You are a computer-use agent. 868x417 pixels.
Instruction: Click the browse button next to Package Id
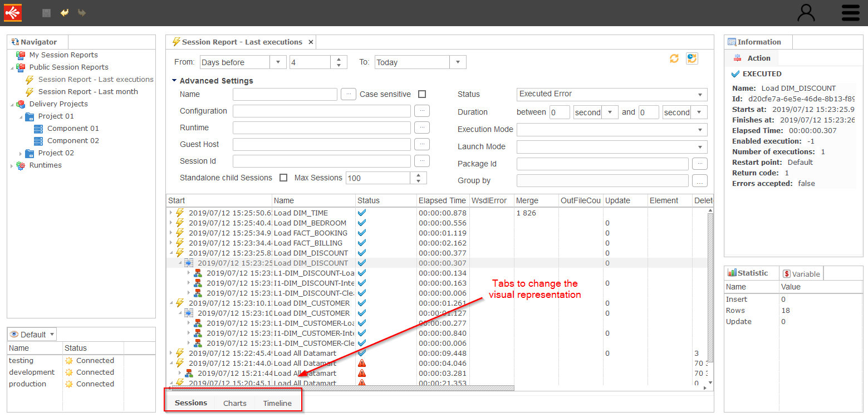click(x=700, y=163)
